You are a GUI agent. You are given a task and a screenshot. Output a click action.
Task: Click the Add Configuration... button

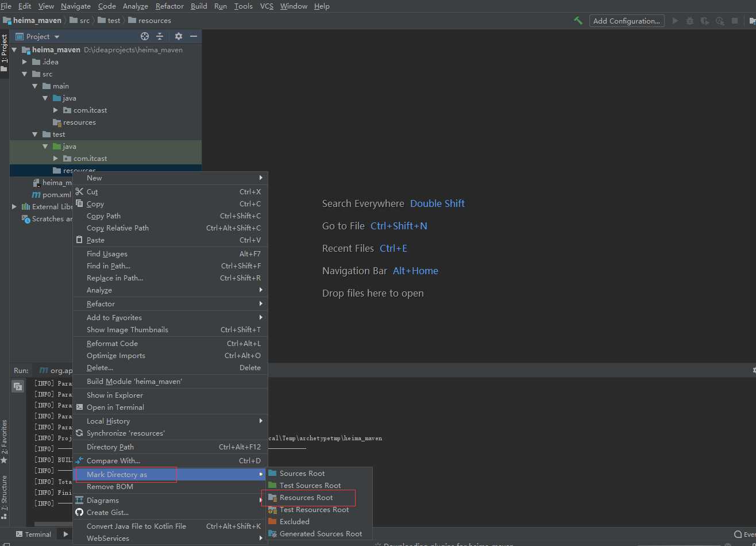pos(626,21)
